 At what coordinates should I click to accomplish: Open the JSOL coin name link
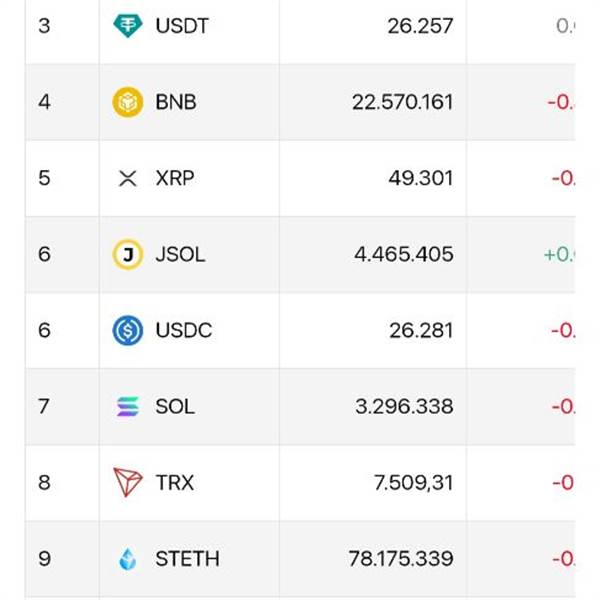coord(180,255)
